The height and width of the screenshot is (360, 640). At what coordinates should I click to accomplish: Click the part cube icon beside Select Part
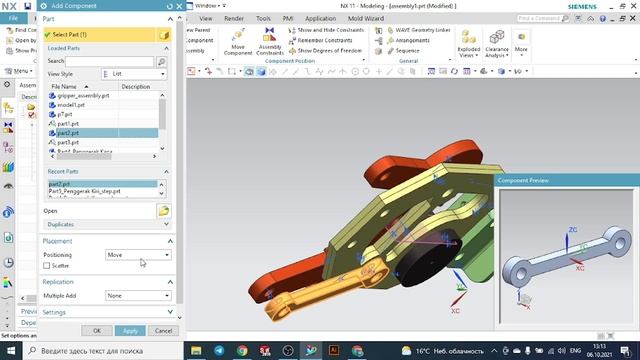pyautogui.click(x=164, y=35)
